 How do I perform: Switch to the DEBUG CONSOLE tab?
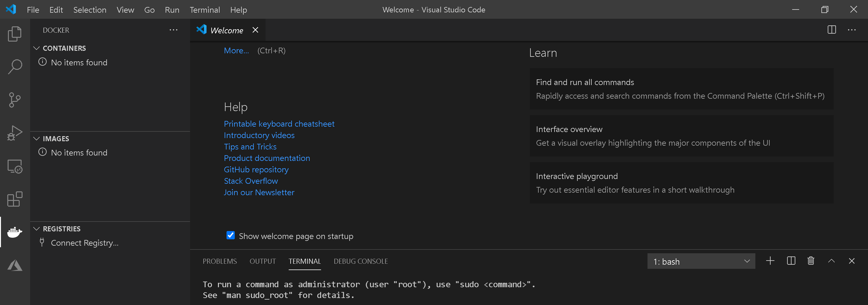tap(360, 261)
